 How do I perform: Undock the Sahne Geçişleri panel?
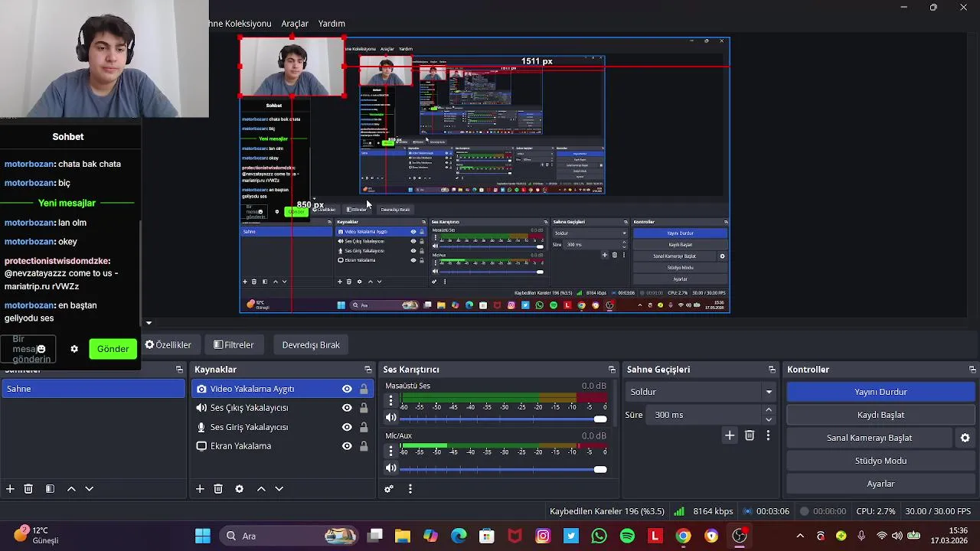pos(772,370)
